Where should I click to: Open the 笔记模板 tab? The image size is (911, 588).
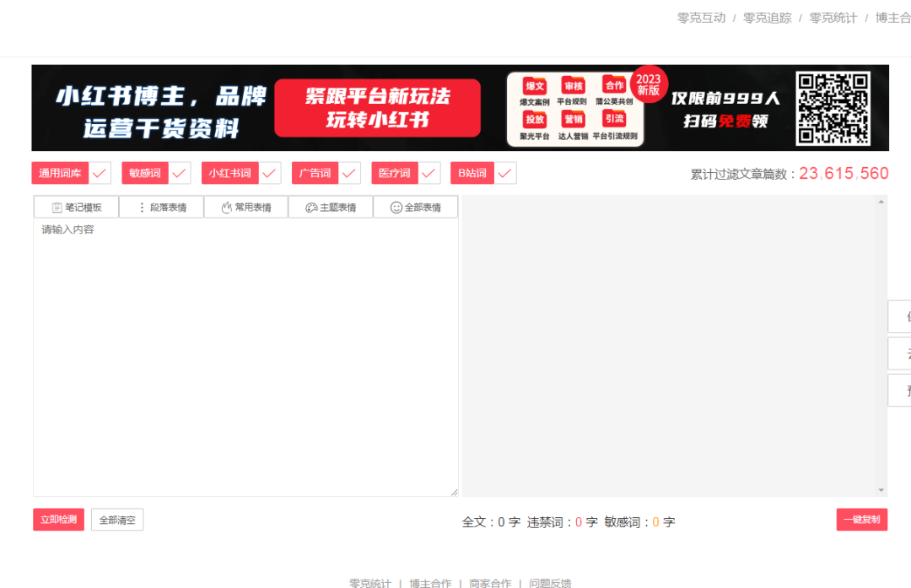click(77, 208)
